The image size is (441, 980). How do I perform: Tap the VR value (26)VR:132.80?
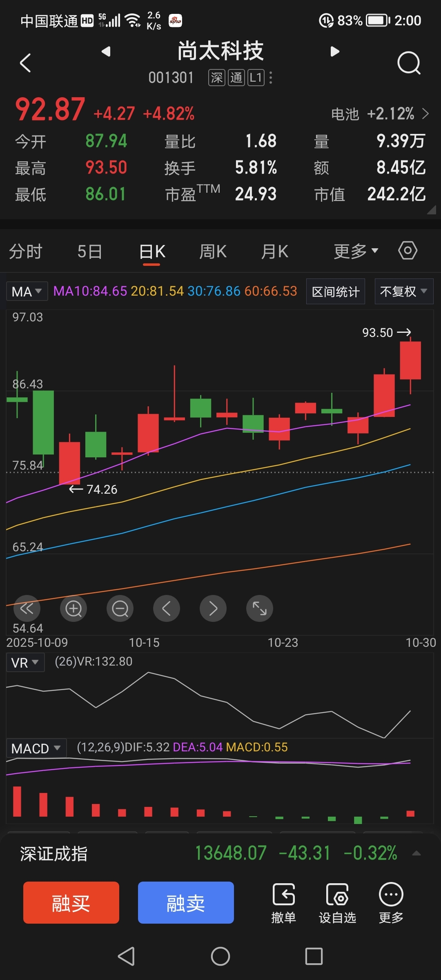94,661
